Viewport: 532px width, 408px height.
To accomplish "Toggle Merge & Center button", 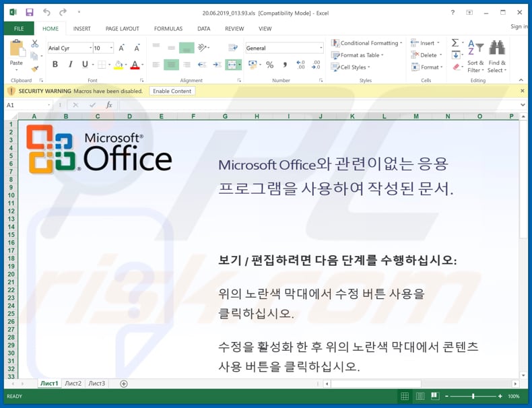I will [231, 65].
